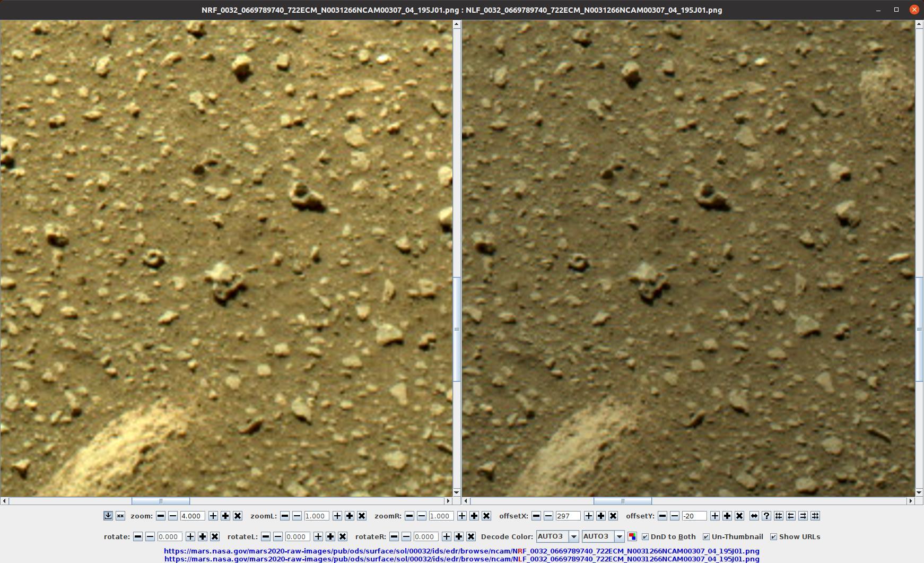Screen dimensions: 924x563
Task: Click the thin plus button for zoom
Action: tap(213, 516)
